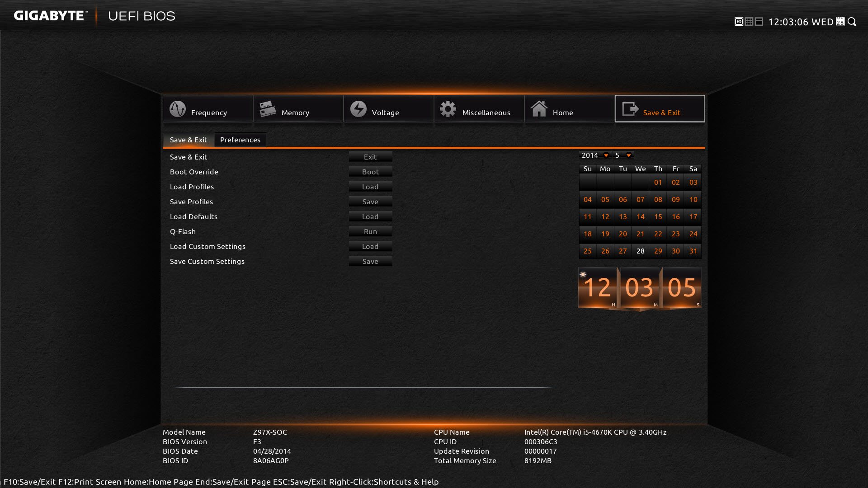Go to the Home tab

click(x=570, y=108)
